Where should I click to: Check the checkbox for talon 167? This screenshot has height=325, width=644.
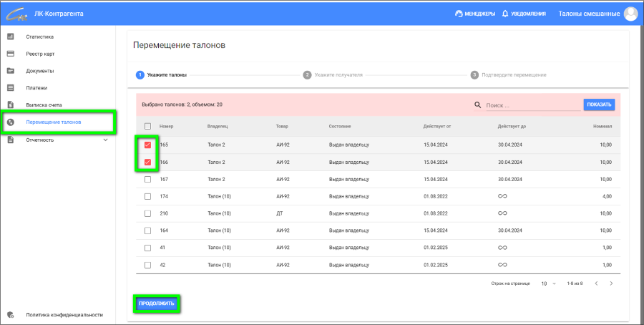pos(148,180)
